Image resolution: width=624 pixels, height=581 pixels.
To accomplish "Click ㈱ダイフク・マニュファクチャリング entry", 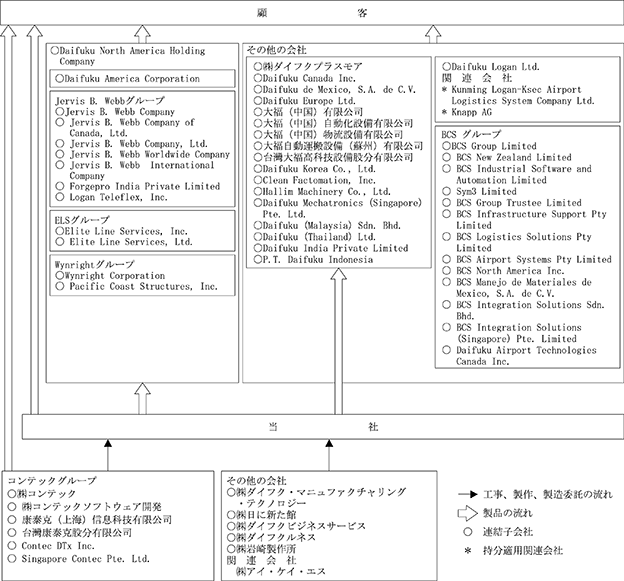I will (x=317, y=497).
